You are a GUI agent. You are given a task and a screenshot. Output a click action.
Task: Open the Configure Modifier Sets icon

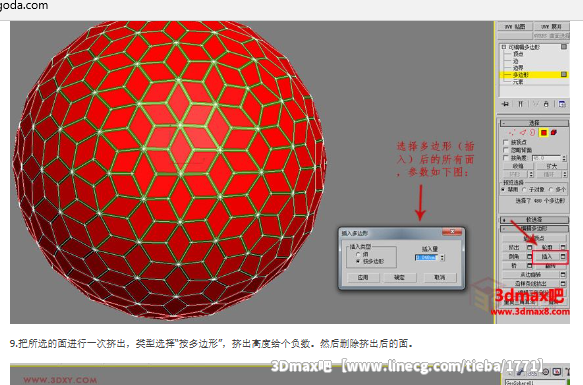[x=562, y=104]
